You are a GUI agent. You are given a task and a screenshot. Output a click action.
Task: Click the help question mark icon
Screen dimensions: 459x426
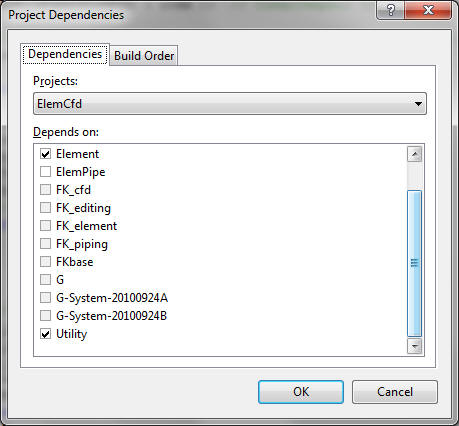(391, 10)
